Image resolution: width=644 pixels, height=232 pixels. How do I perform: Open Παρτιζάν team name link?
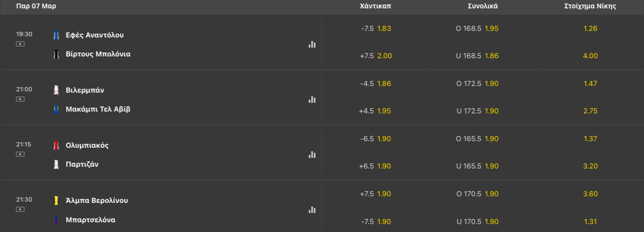click(x=82, y=165)
